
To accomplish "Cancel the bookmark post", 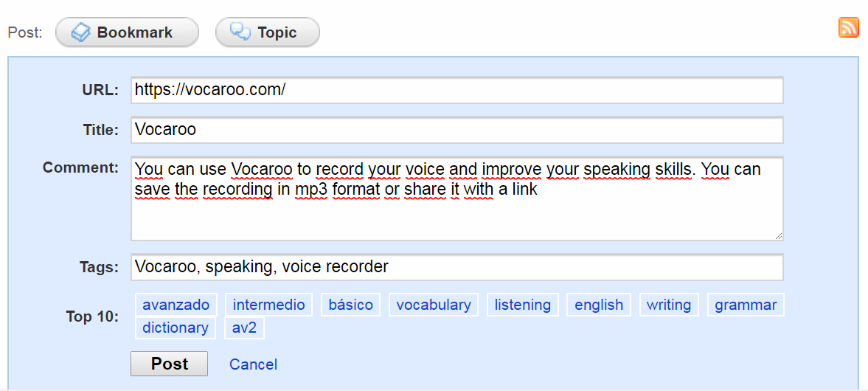I will click(253, 364).
